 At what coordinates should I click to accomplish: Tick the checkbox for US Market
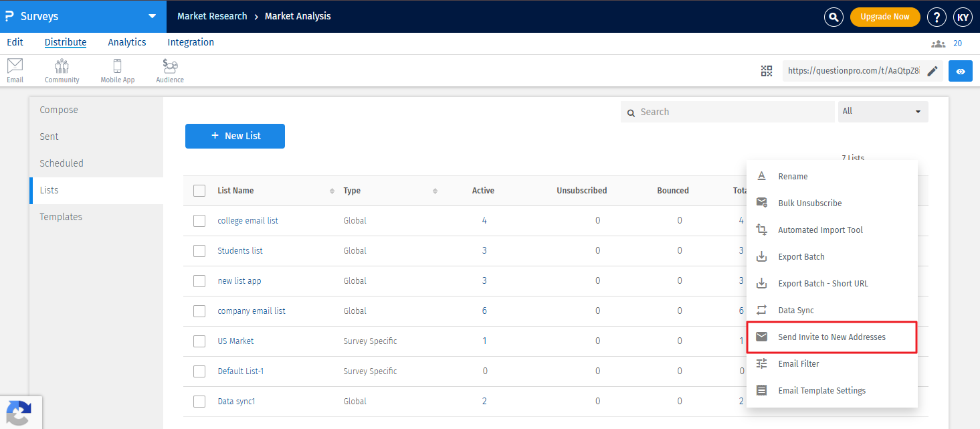point(199,341)
